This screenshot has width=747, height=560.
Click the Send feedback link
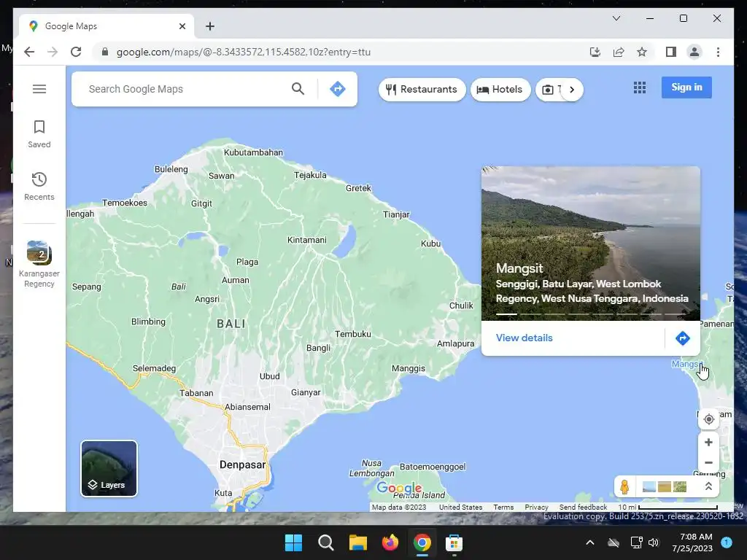583,507
